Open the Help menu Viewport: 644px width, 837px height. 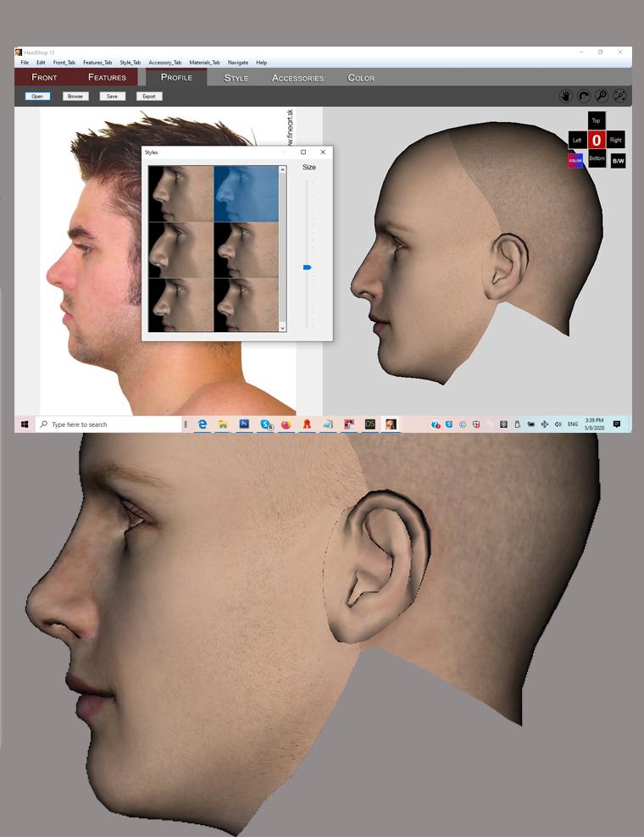click(261, 63)
